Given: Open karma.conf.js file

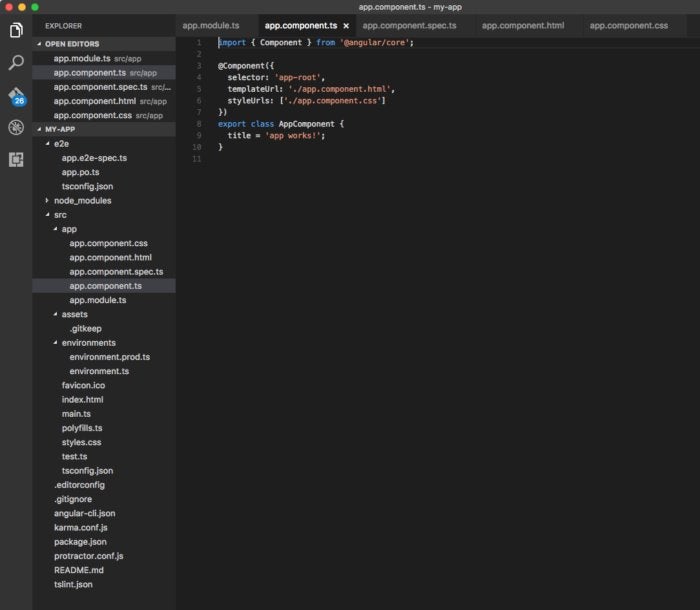Looking at the screenshot, I should 104,528.
